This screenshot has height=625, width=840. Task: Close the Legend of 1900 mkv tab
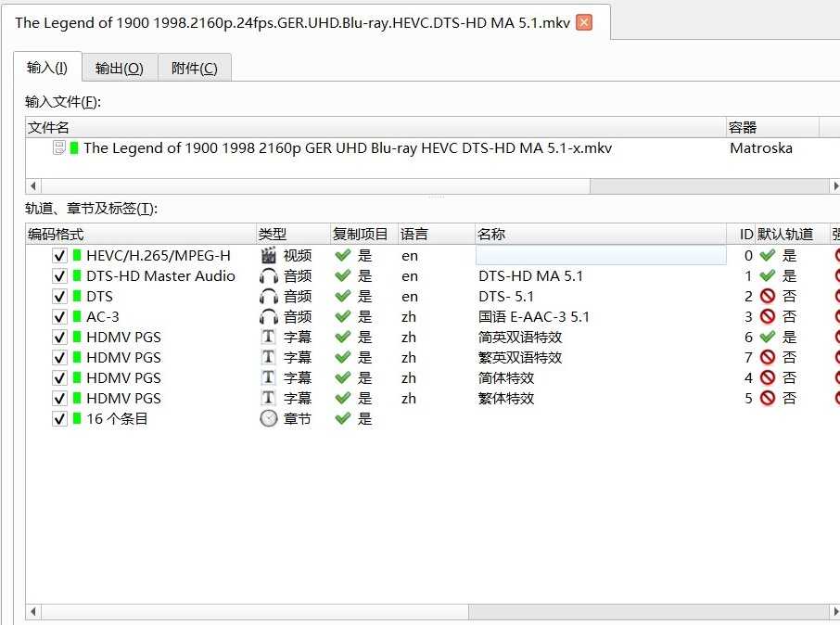[584, 22]
